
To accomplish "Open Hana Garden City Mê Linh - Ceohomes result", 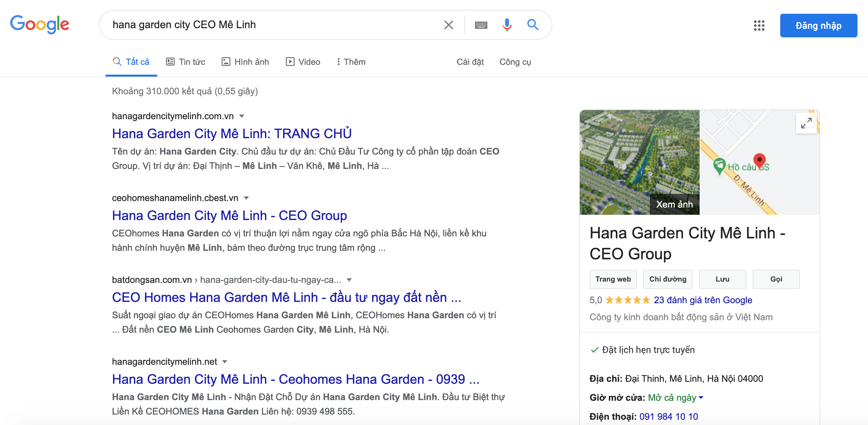I will (295, 379).
